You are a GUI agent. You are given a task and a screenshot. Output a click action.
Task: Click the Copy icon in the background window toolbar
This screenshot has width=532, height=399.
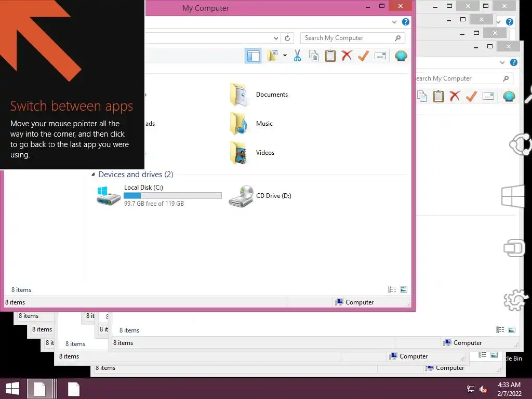(422, 96)
